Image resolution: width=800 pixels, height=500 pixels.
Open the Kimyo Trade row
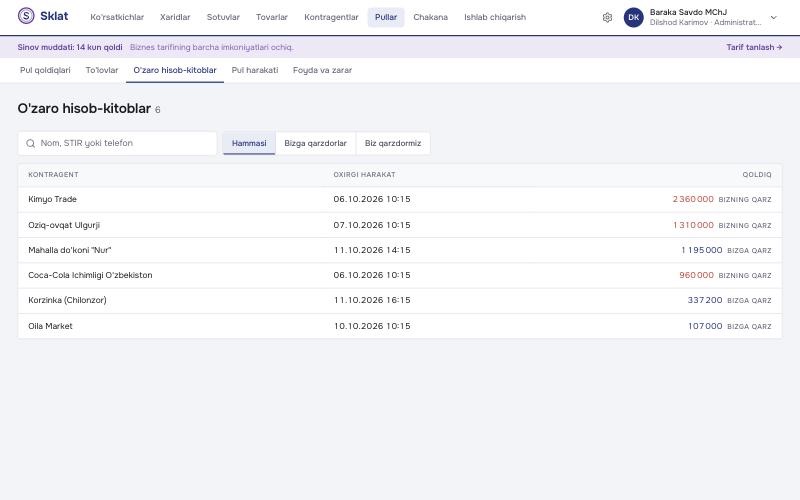point(399,199)
